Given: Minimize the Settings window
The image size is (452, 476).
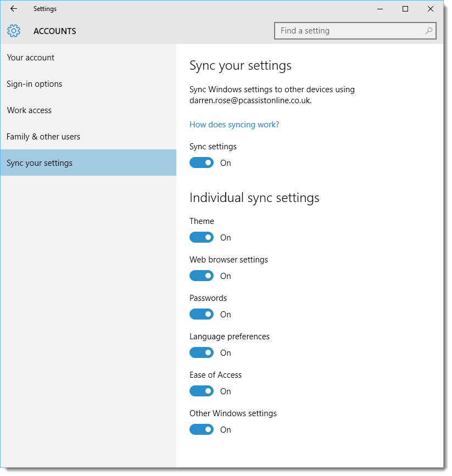Looking at the screenshot, I should pos(380,9).
